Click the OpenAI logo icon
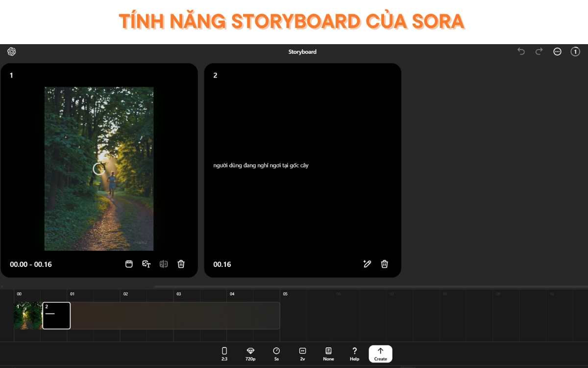 [12, 52]
